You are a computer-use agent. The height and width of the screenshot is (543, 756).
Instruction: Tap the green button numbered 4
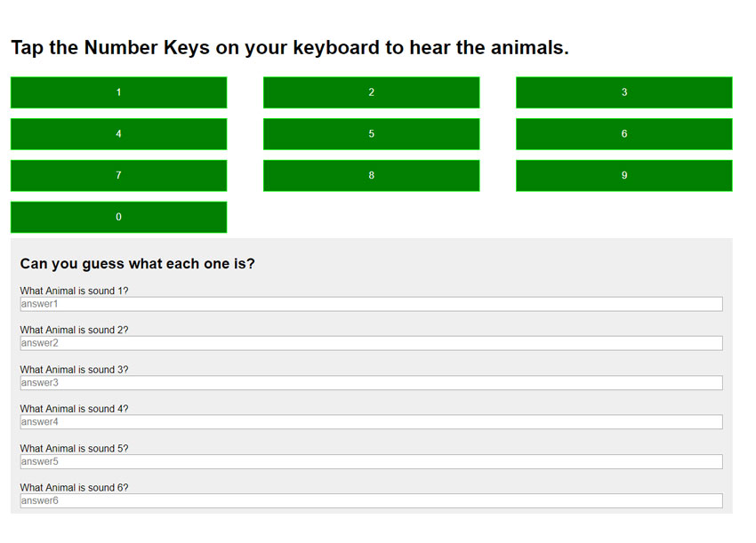click(118, 134)
